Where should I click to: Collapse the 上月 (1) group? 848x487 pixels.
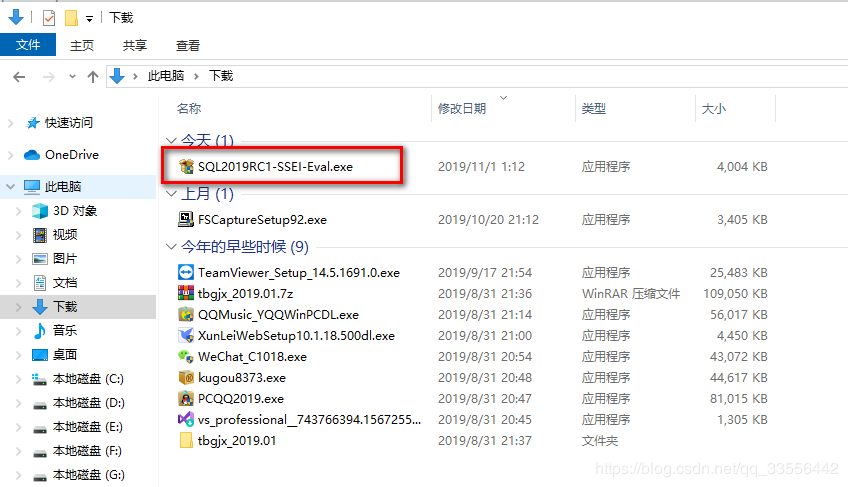[171, 194]
